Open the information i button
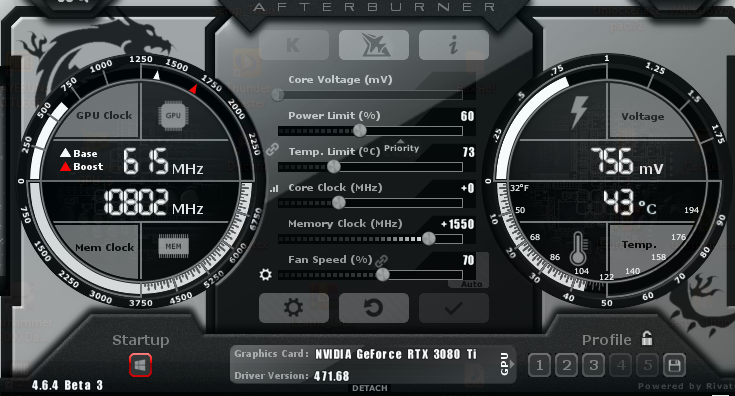 coord(454,45)
